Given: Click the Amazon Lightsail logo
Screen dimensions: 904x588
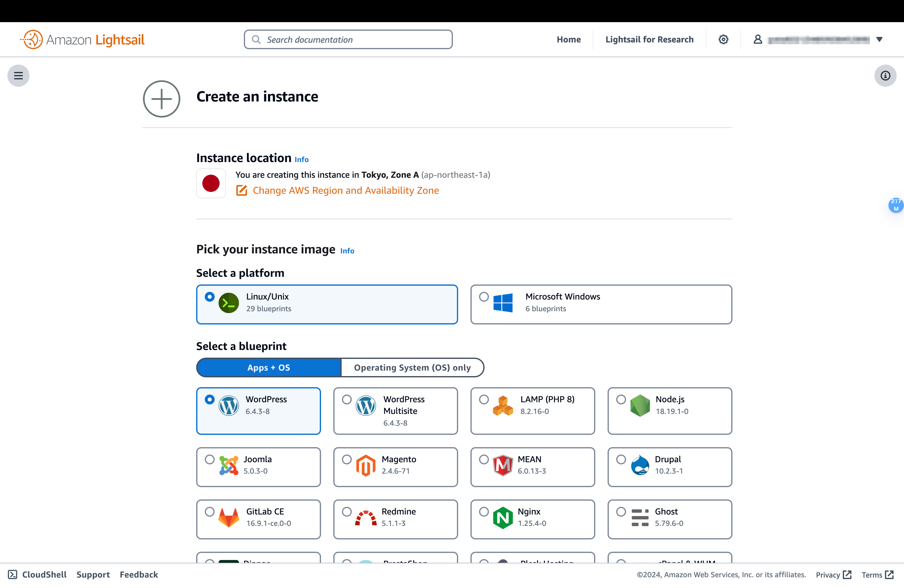Looking at the screenshot, I should point(82,39).
